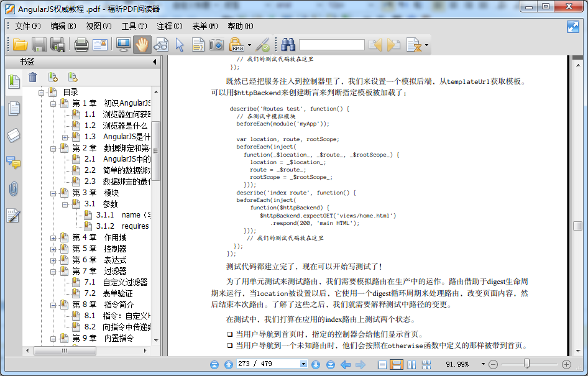Toggle full-screen mode icon at top right
Viewport: 588px width, 376px height.
[x=573, y=27]
